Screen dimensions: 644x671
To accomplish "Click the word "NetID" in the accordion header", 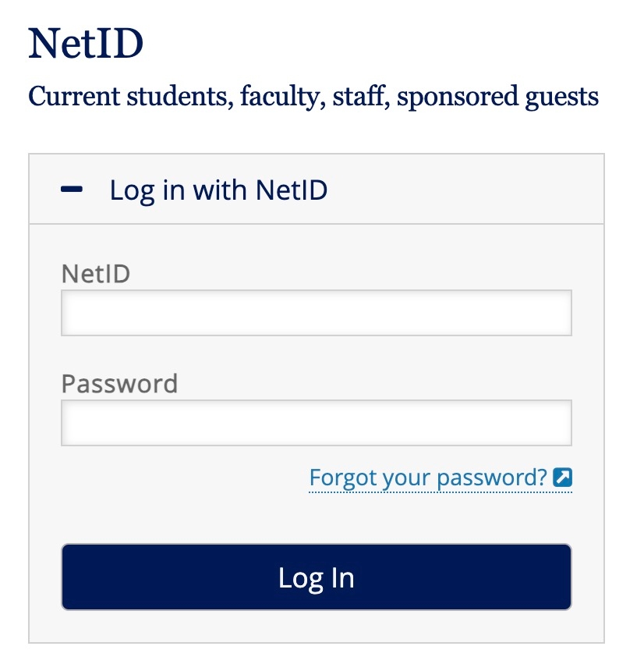I will [292, 190].
